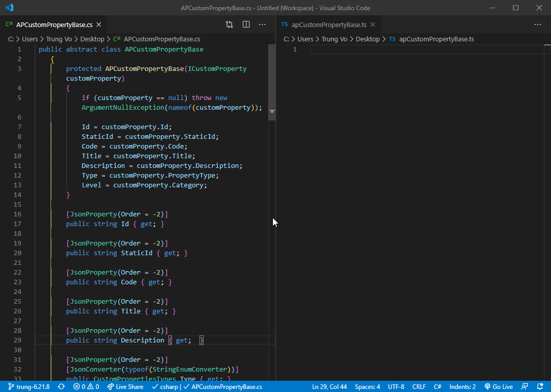Change file encoding via UTF-8
The width and height of the screenshot is (551, 392).
pyautogui.click(x=396, y=387)
